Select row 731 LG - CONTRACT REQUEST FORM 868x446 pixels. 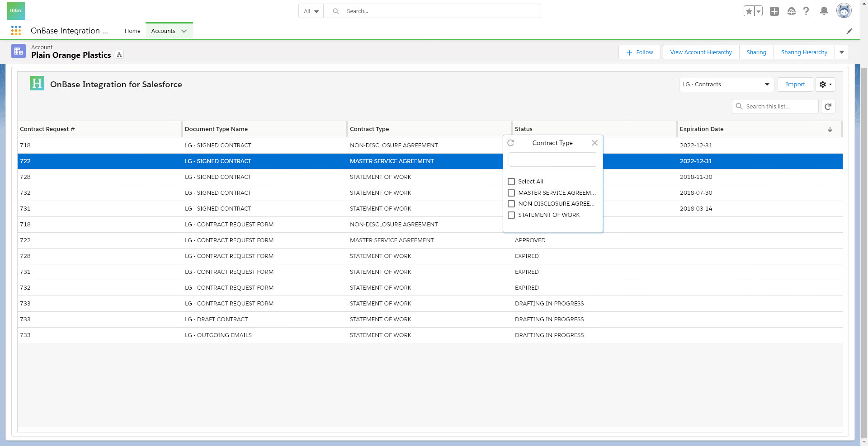430,272
